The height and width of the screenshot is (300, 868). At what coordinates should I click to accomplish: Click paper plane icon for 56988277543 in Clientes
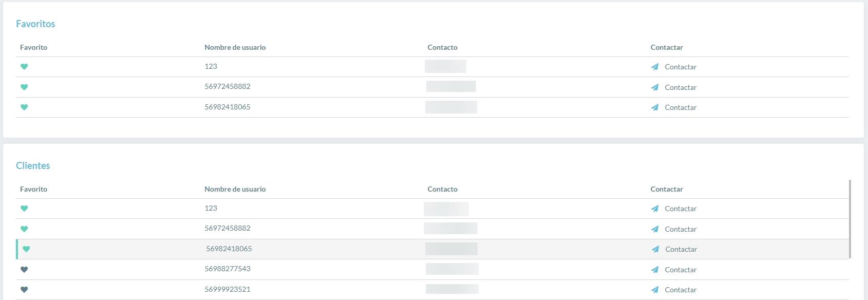[655, 270]
